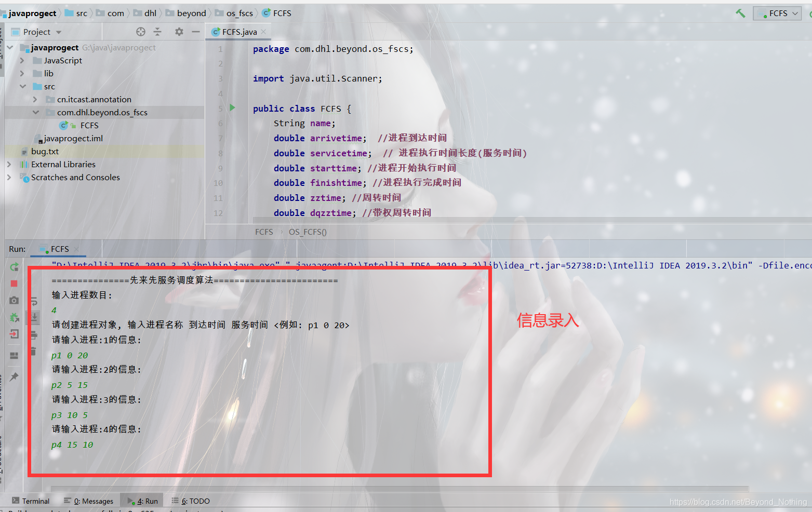Screen dimensions: 812x512
Task: Clear all output in the Run console
Action: click(x=34, y=351)
